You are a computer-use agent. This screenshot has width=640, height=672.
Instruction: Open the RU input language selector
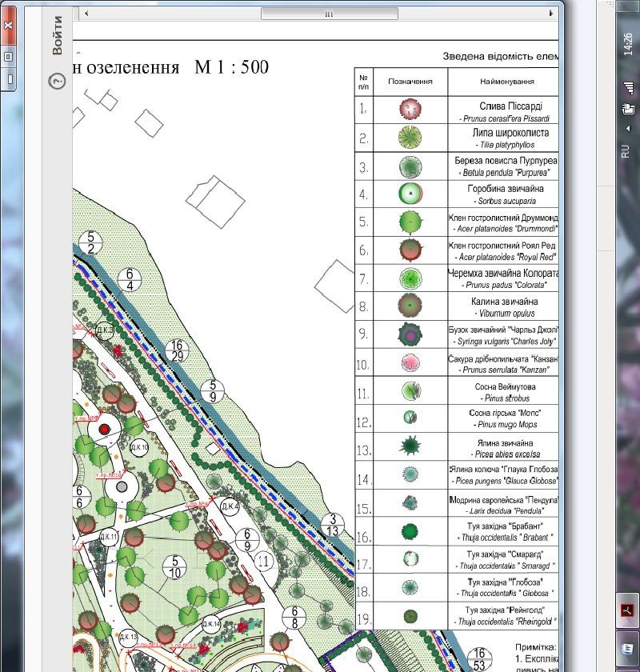(626, 150)
